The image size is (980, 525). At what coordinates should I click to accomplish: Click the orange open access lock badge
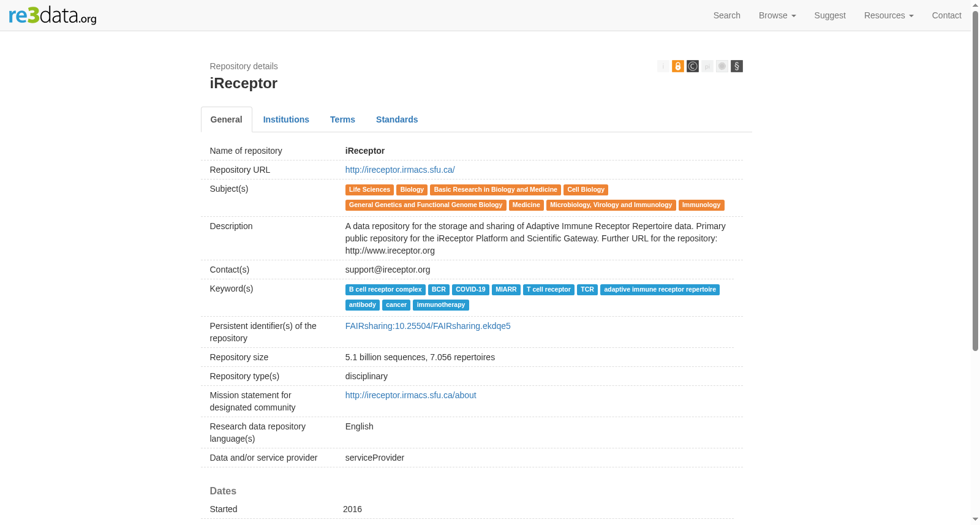pos(678,66)
